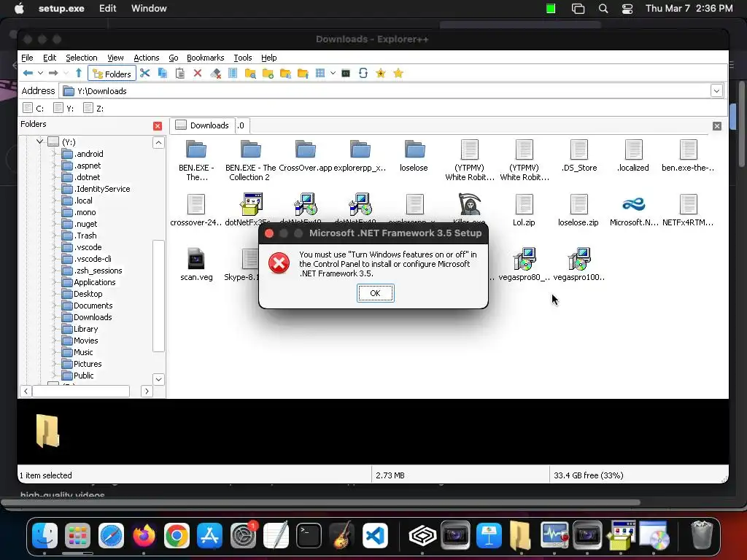747x560 pixels.
Task: Select the .localized file
Action: (633, 156)
